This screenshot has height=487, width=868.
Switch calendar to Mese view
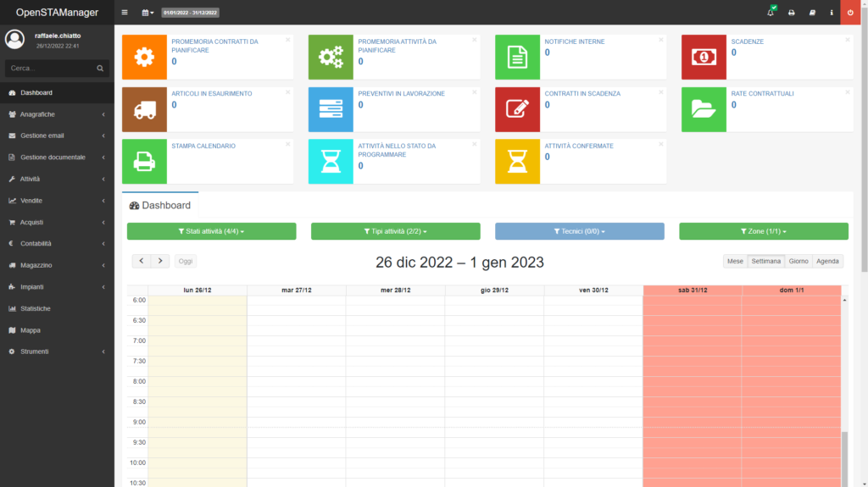735,261
